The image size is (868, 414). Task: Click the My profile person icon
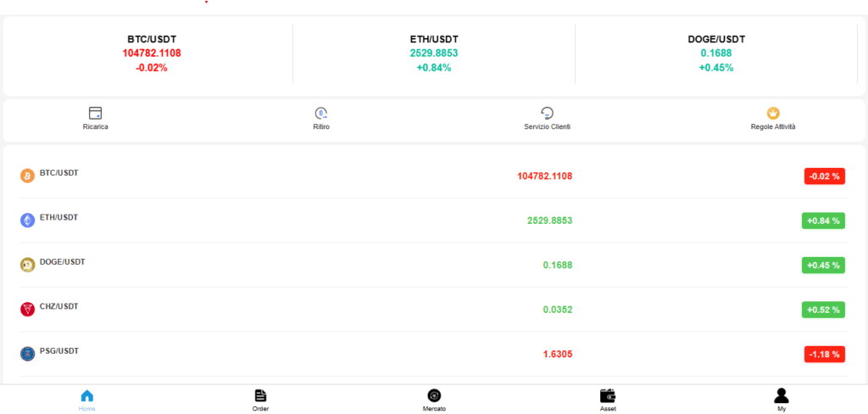pyautogui.click(x=781, y=395)
